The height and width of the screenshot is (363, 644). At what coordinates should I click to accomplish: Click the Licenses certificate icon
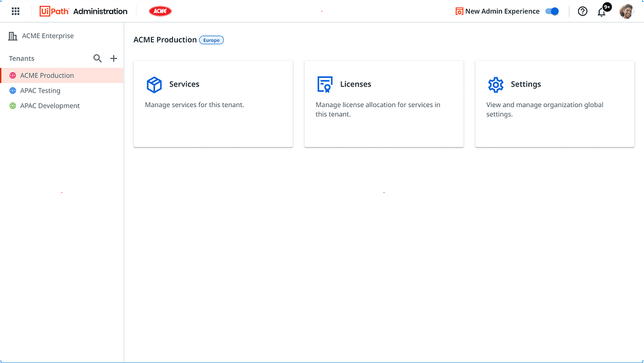coord(325,83)
